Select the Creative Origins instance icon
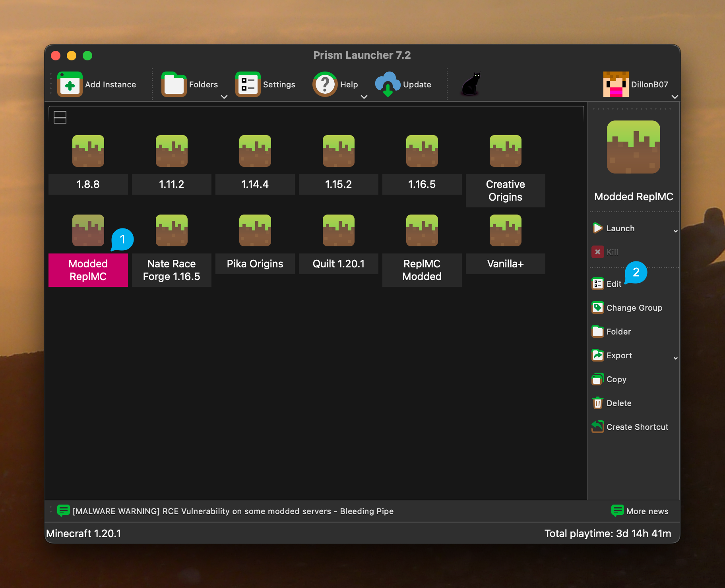This screenshot has height=588, width=725. point(506,151)
